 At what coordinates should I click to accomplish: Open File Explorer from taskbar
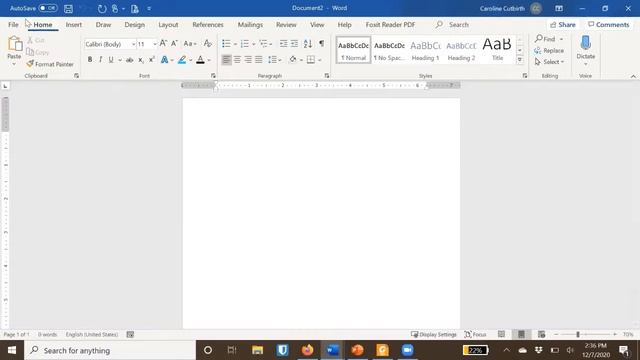pos(257,350)
